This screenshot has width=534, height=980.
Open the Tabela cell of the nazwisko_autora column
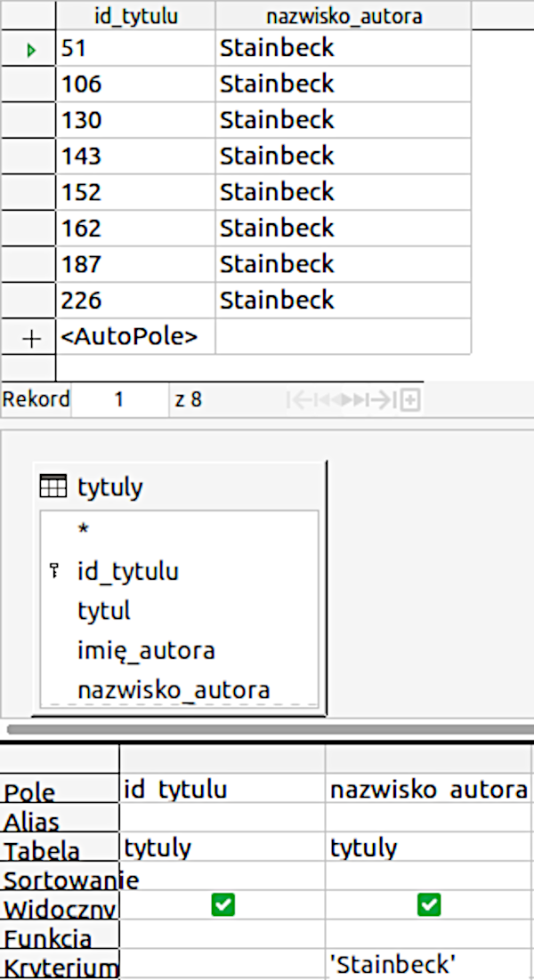click(429, 847)
